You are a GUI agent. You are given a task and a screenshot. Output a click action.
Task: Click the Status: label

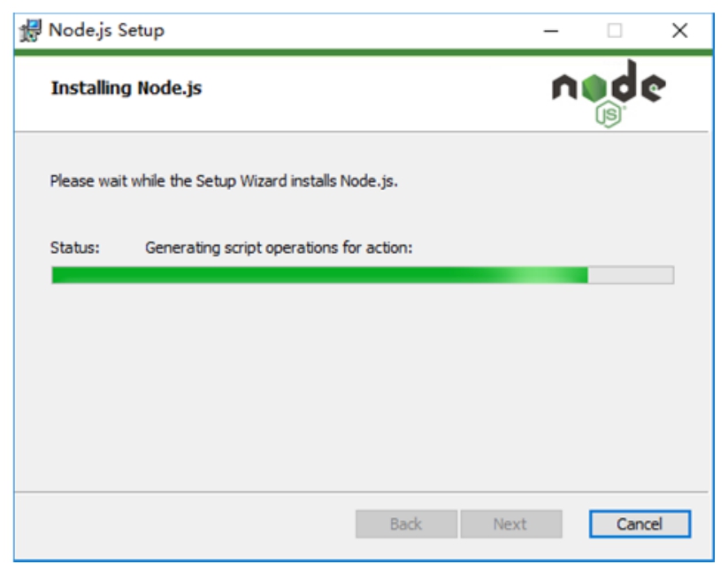click(x=75, y=248)
